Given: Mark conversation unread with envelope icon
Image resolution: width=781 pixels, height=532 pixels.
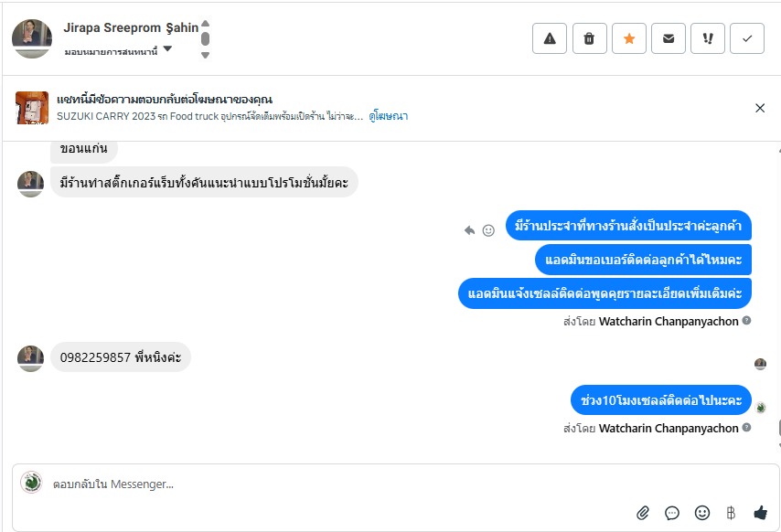Looking at the screenshot, I should (669, 38).
